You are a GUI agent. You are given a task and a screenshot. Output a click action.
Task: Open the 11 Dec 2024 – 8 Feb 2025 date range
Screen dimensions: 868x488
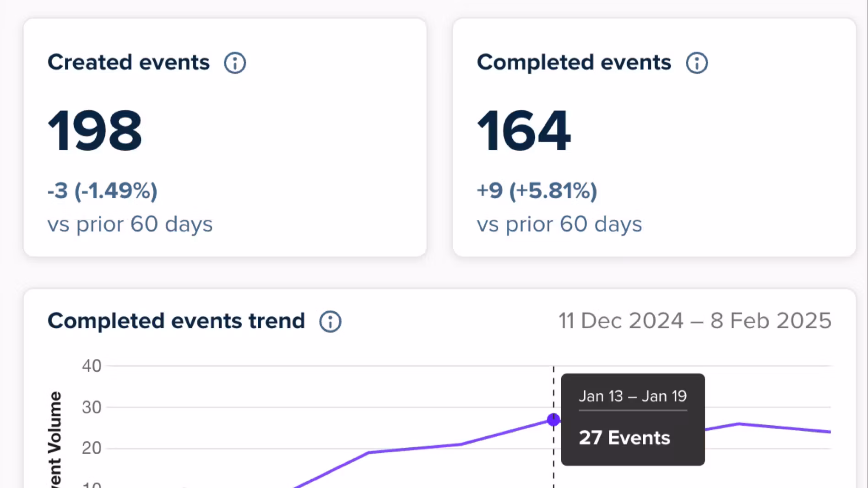[695, 321]
